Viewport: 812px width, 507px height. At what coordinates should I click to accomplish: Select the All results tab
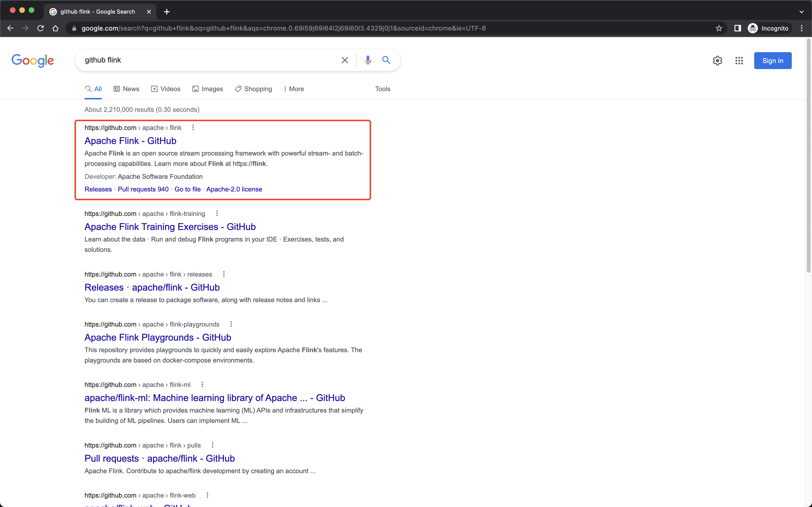click(93, 89)
